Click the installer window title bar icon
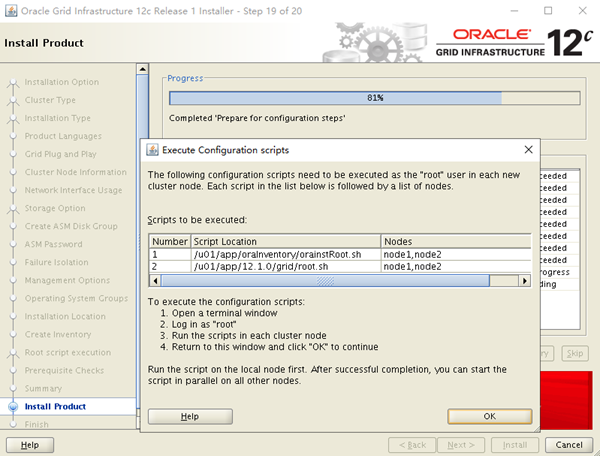Image resolution: width=600 pixels, height=456 pixels. tap(11, 11)
